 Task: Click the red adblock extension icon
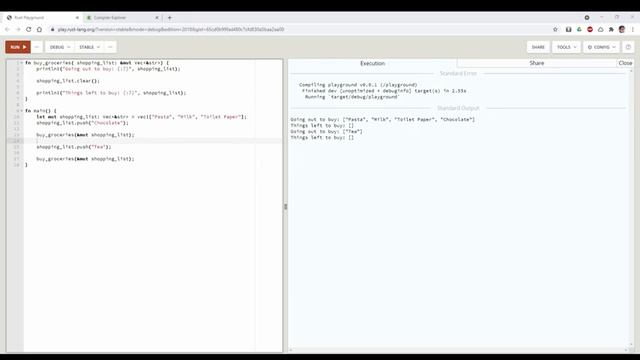tap(590, 29)
